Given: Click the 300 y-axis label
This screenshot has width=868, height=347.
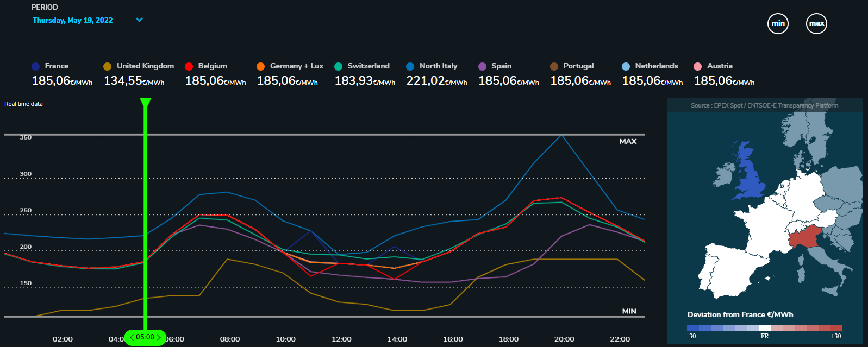Looking at the screenshot, I should click(x=26, y=174).
